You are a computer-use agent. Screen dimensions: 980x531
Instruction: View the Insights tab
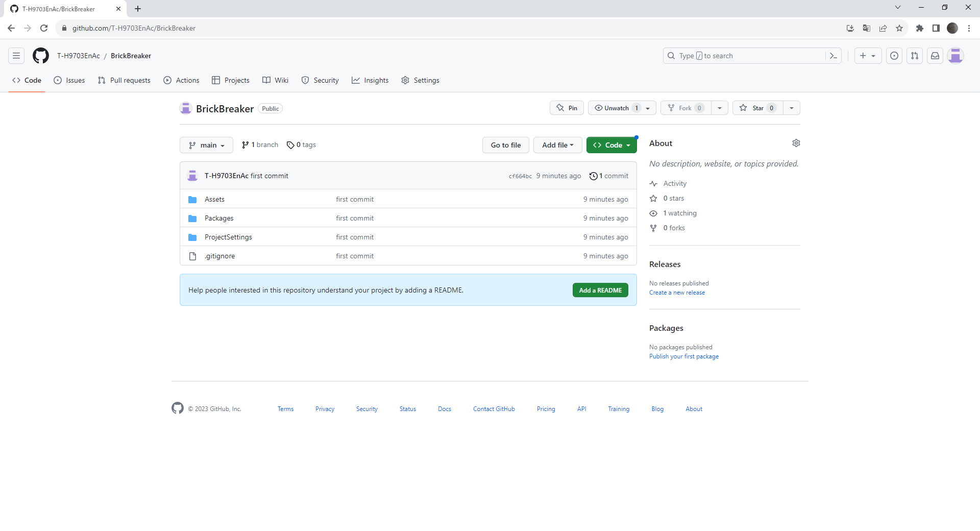pos(370,80)
